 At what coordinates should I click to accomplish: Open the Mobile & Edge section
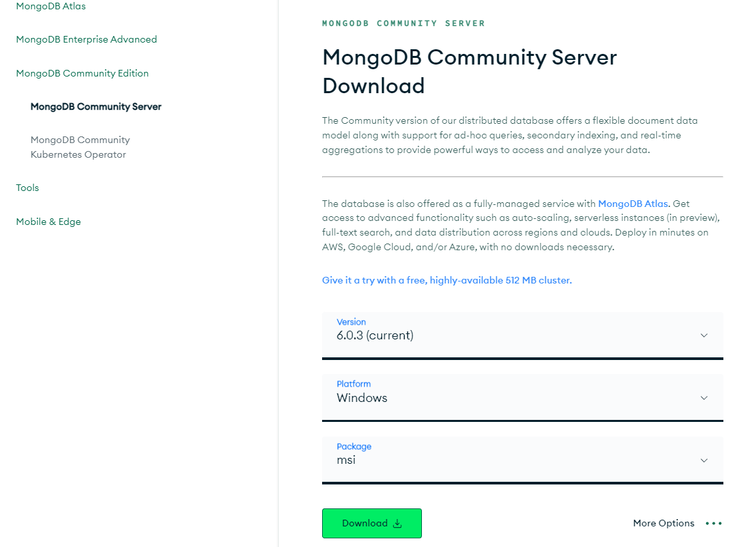48,222
